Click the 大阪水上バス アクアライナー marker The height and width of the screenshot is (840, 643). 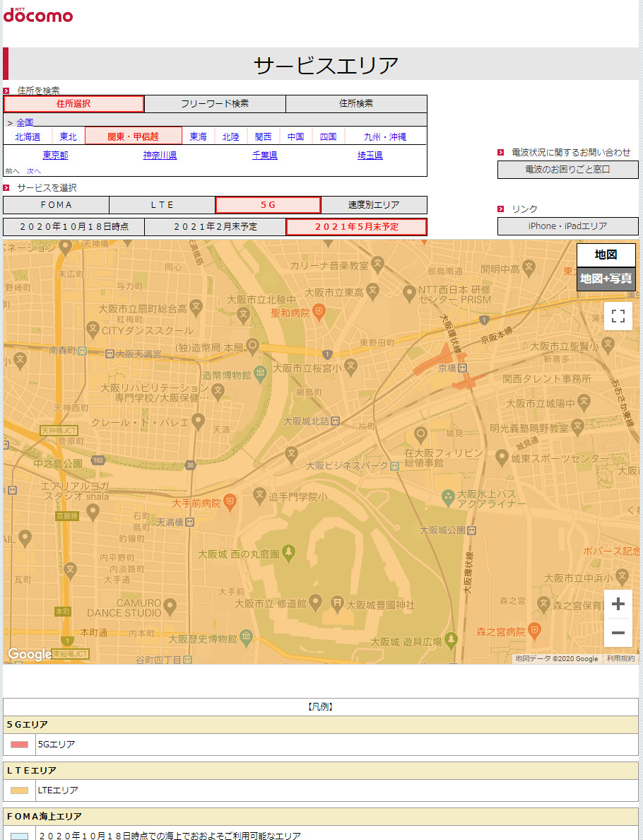449,497
